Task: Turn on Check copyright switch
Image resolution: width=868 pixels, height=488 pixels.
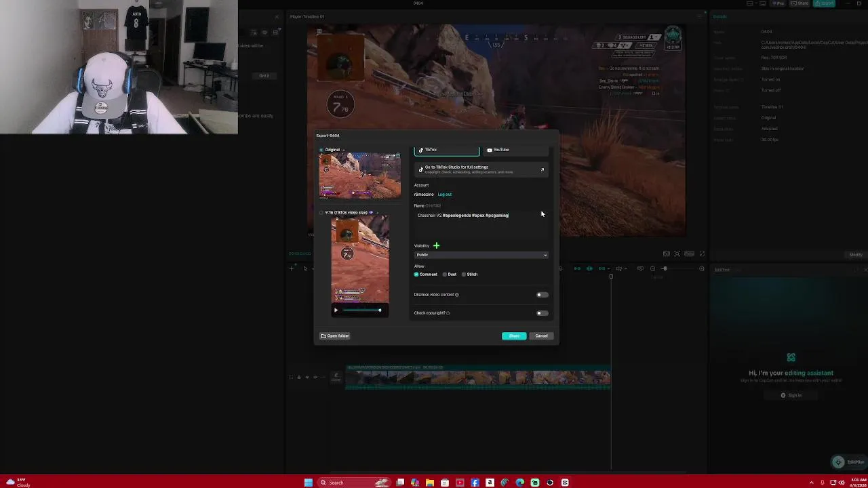Action: pyautogui.click(x=542, y=313)
